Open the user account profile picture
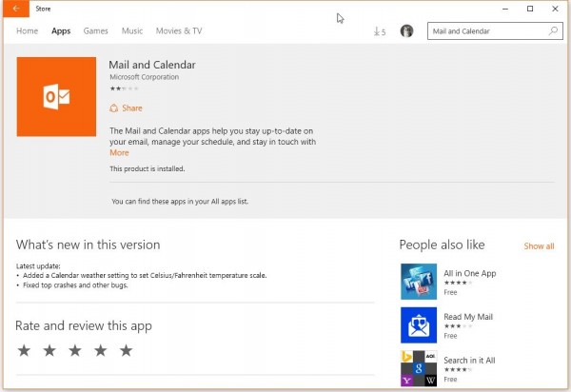571x392 pixels. pyautogui.click(x=406, y=31)
